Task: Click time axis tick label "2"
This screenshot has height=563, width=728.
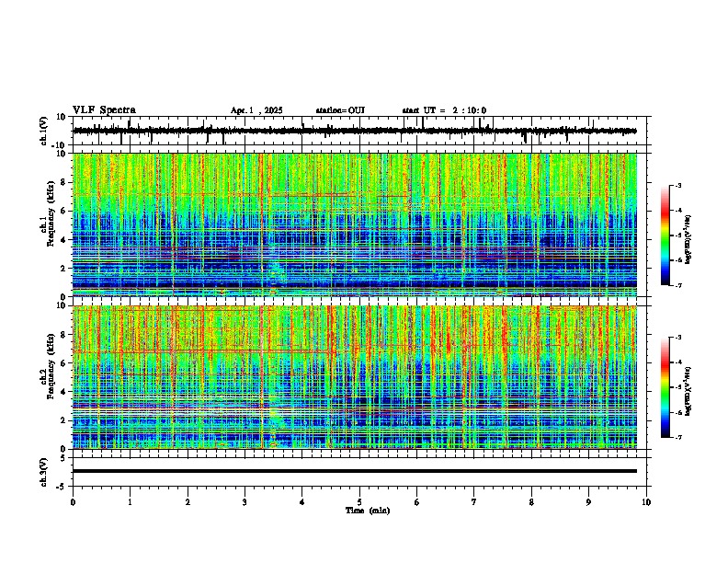Action: [188, 502]
